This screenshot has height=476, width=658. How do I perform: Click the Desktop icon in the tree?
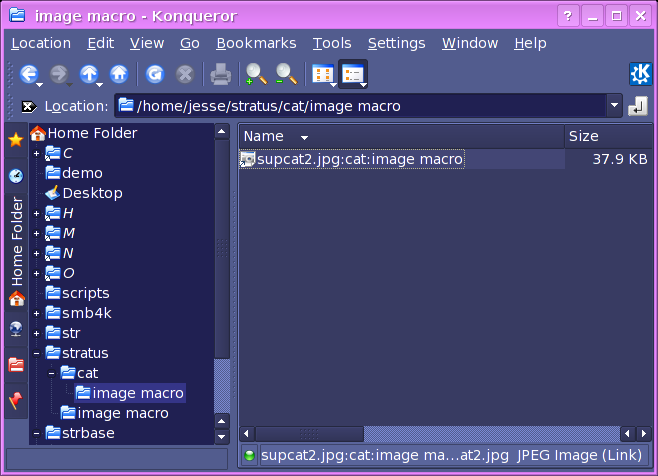click(x=53, y=193)
